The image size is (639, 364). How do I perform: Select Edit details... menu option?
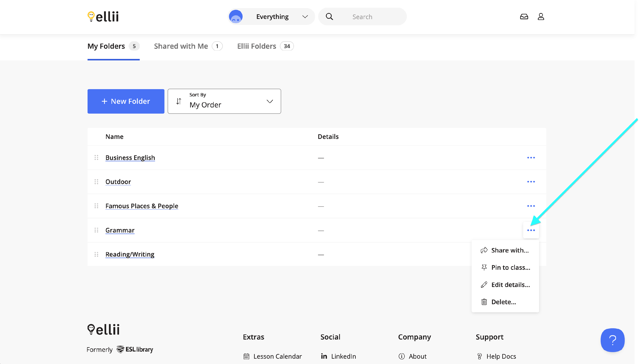(510, 285)
